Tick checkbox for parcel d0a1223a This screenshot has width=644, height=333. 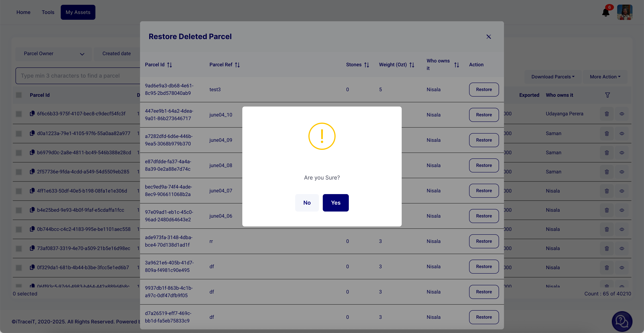coord(19,134)
